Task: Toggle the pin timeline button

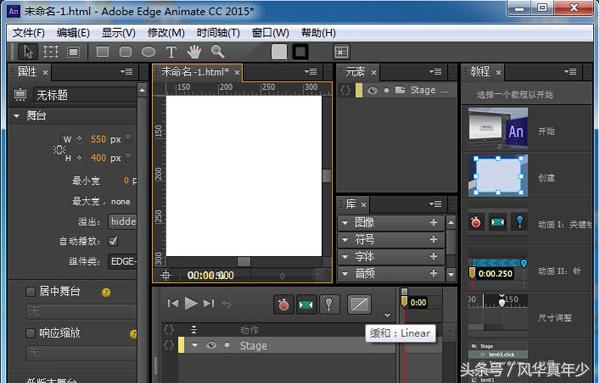Action: pyautogui.click(x=329, y=304)
